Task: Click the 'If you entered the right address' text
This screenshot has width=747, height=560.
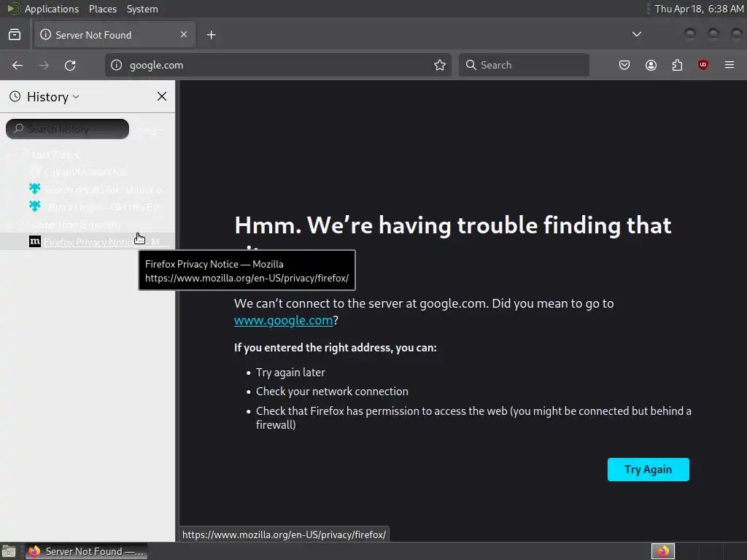Action: coord(336,348)
